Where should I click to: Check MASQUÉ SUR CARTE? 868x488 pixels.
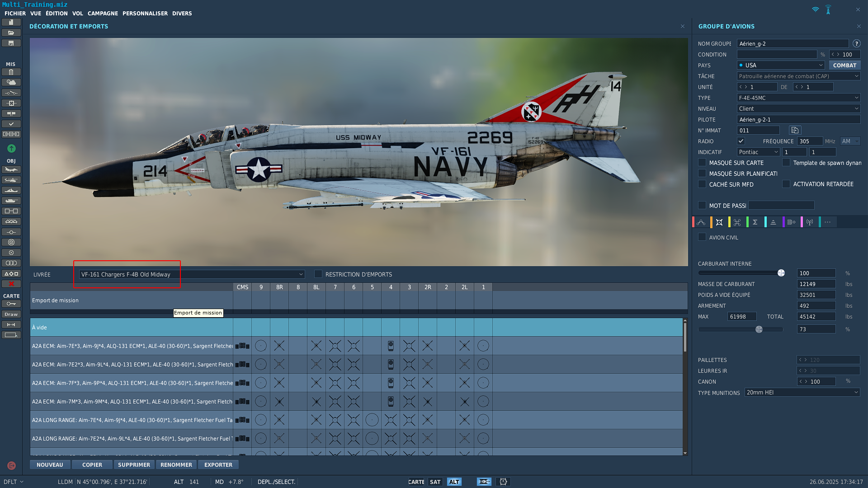point(702,162)
